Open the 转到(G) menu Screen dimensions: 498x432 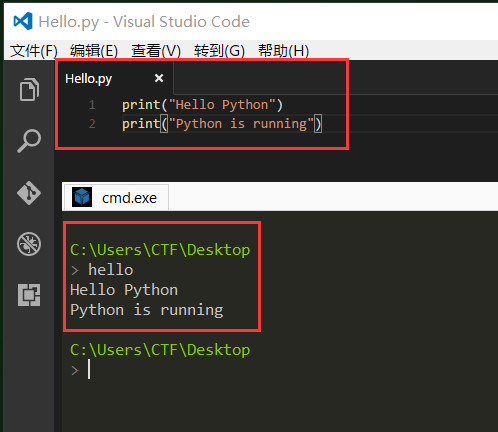[219, 51]
